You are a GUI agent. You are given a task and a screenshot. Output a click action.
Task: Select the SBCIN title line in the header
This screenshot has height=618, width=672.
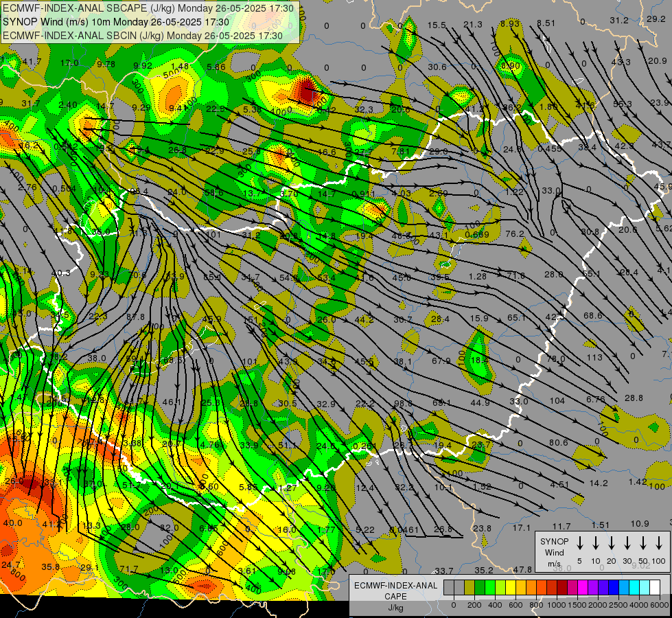point(143,36)
